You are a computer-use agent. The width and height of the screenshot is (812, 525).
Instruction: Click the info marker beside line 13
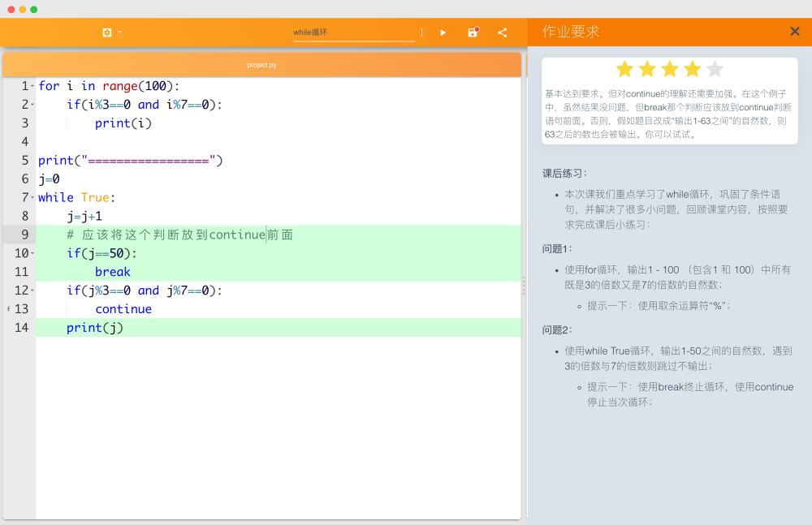pos(7,309)
